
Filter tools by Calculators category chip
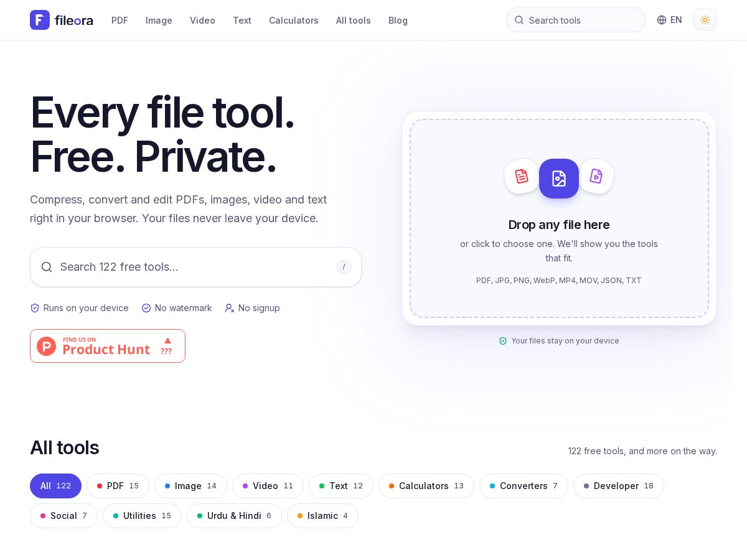tap(426, 486)
